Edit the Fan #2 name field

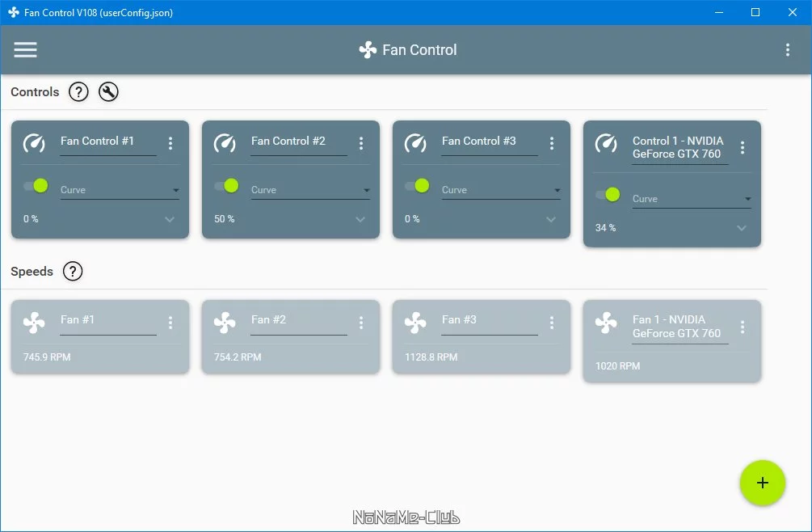299,323
